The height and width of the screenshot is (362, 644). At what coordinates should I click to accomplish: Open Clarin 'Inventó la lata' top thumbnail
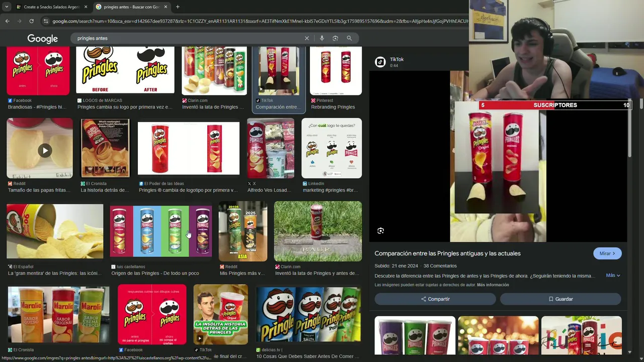click(214, 70)
